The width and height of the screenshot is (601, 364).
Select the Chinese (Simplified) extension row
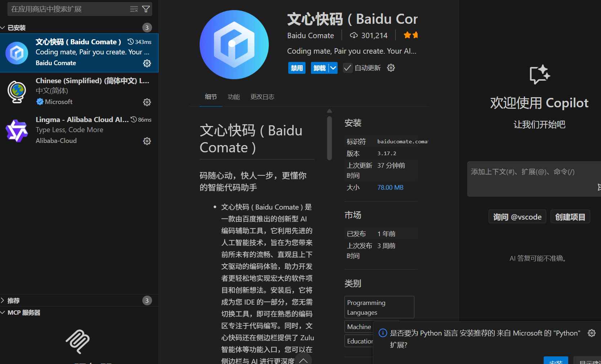pos(79,92)
